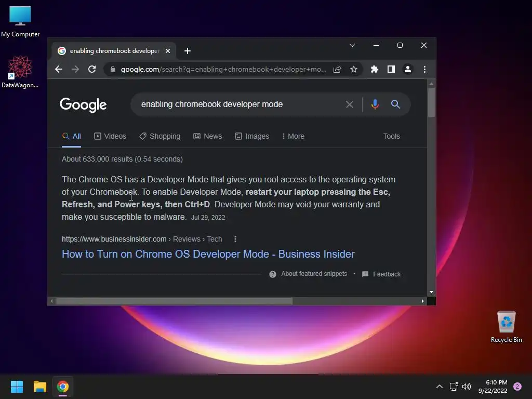This screenshot has height=399, width=532.
Task: Open the Chrome profile avatar icon
Action: 407,69
